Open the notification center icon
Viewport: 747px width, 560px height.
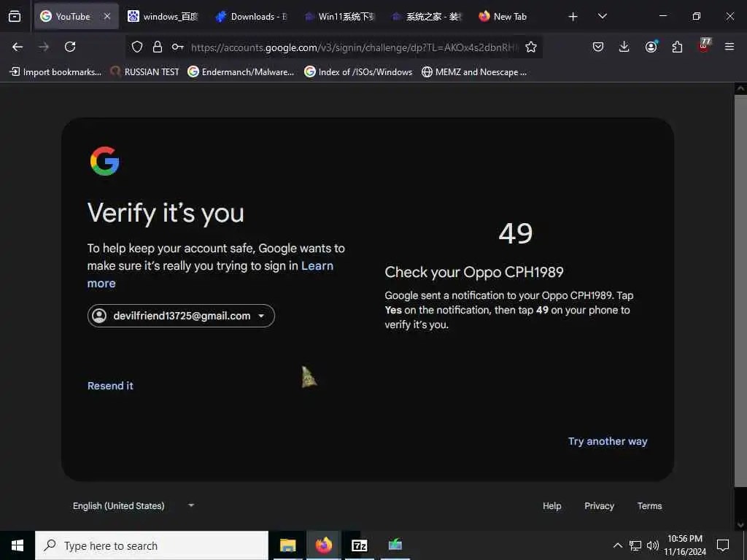[x=723, y=545]
